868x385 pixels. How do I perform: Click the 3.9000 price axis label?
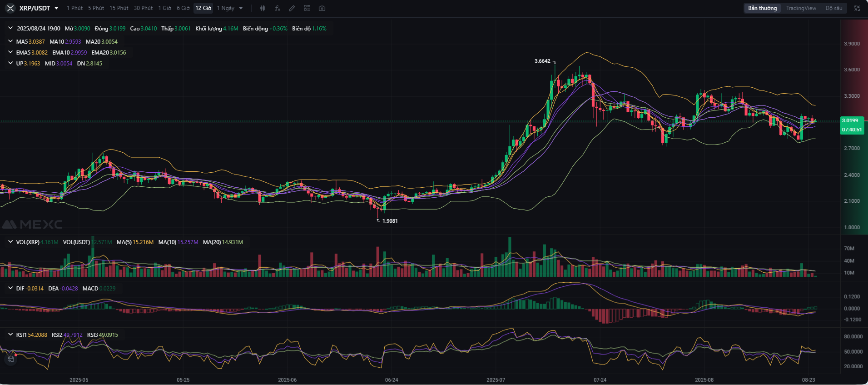tap(852, 44)
